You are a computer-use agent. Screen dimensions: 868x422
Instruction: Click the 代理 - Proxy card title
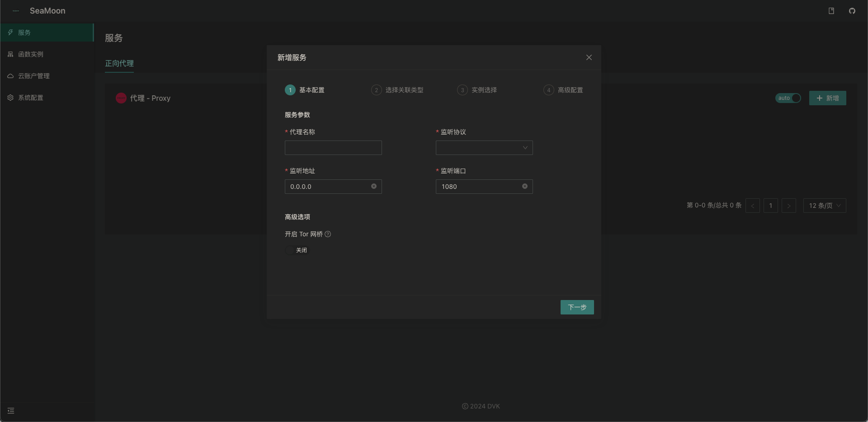150,98
